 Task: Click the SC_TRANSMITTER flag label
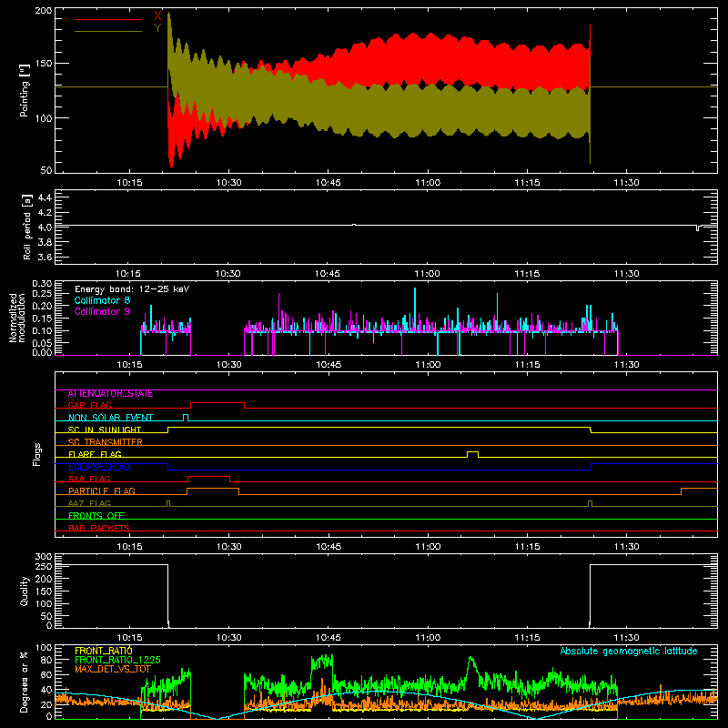tap(106, 442)
